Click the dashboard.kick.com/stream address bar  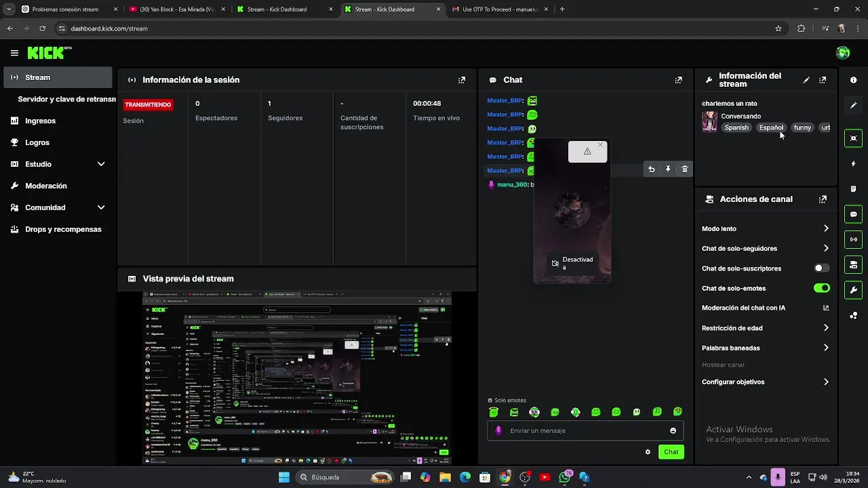click(414, 28)
